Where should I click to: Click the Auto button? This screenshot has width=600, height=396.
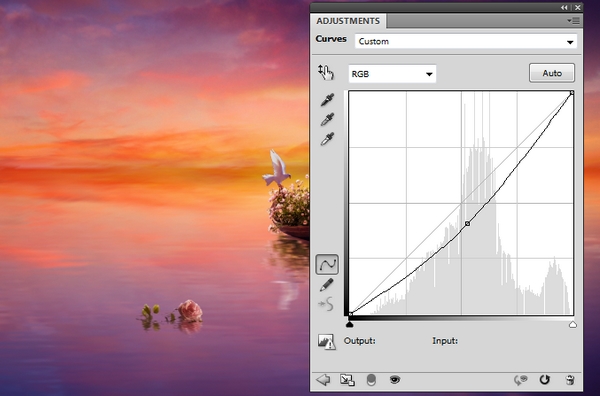[552, 73]
